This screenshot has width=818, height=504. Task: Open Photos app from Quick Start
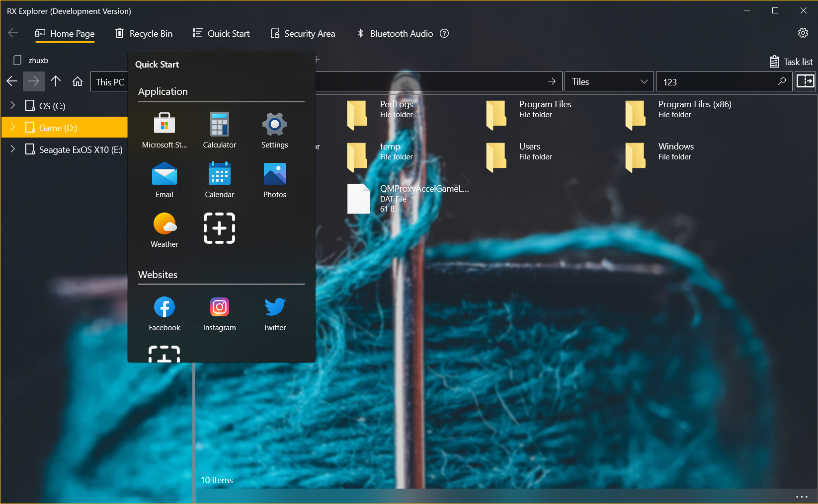274,180
